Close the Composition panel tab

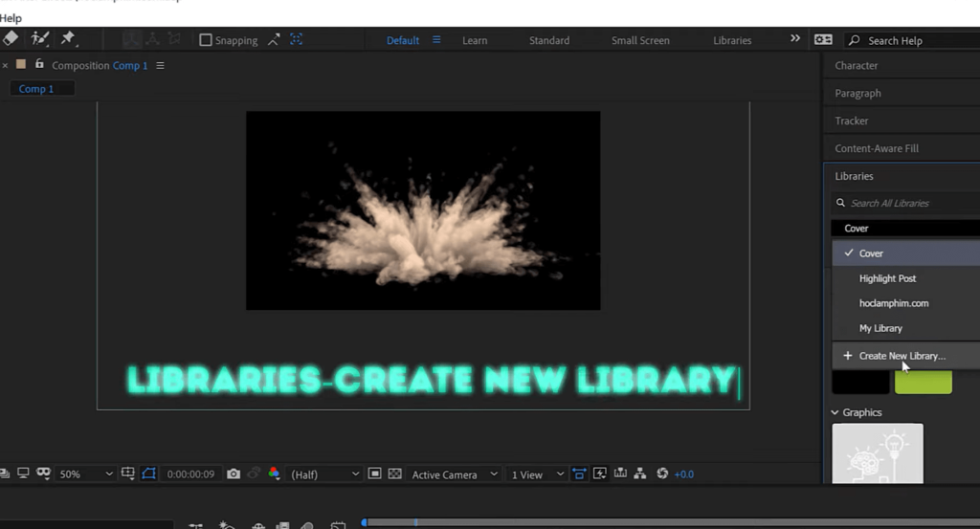coord(5,65)
